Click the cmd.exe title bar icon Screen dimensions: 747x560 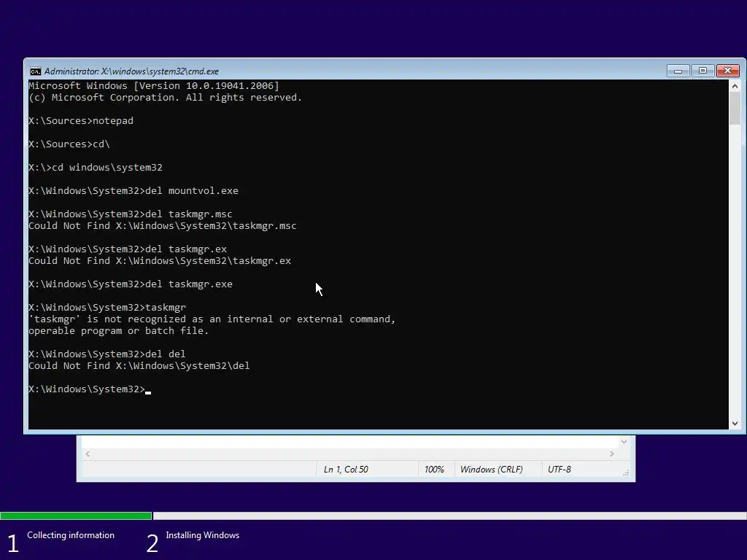coord(35,71)
